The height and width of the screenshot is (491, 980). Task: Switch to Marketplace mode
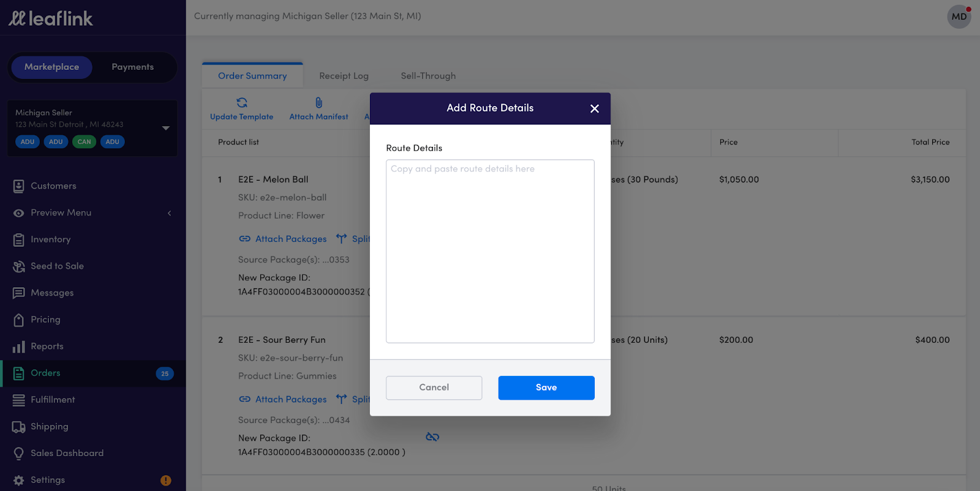[51, 67]
